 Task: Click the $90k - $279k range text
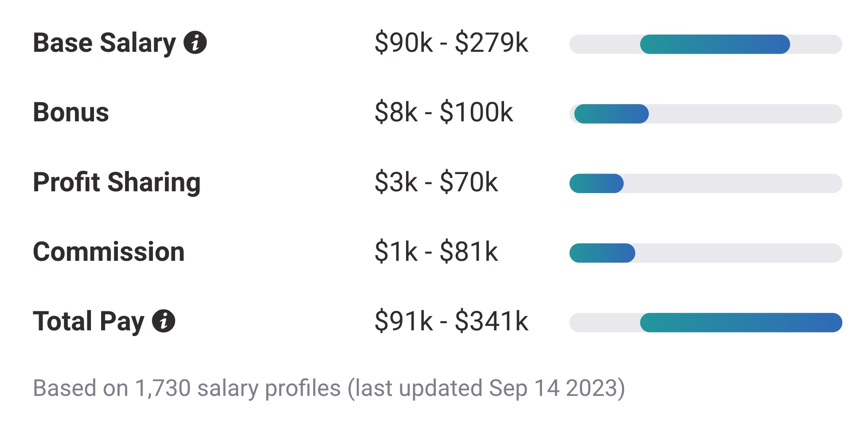coord(451,44)
